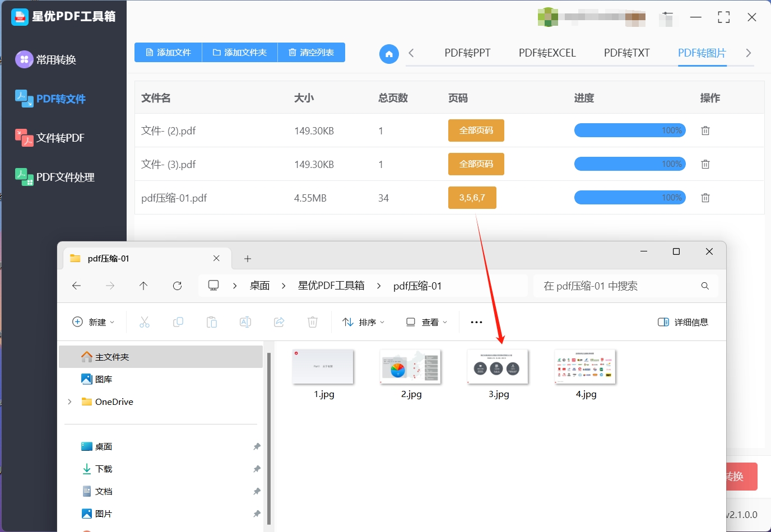
Task: Click the Cut icon in Explorer toolbar
Action: 145,322
